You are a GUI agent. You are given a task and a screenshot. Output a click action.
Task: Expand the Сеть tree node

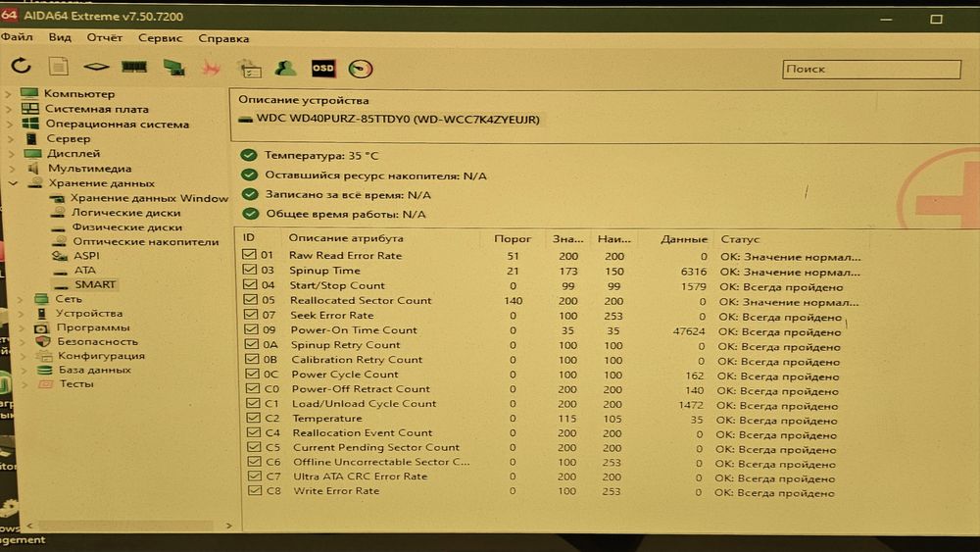pyautogui.click(x=21, y=299)
